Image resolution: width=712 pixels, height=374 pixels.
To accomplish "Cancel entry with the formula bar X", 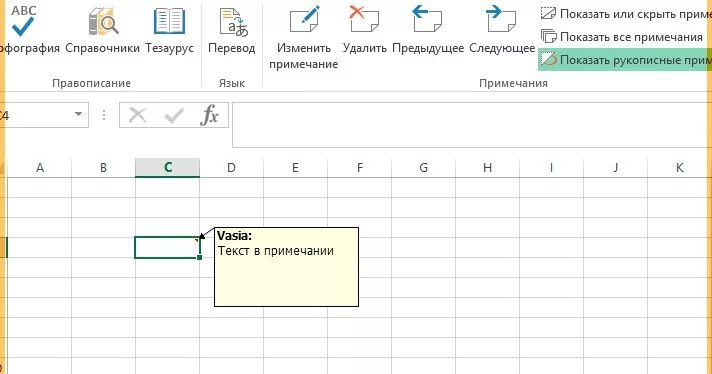I will (137, 115).
